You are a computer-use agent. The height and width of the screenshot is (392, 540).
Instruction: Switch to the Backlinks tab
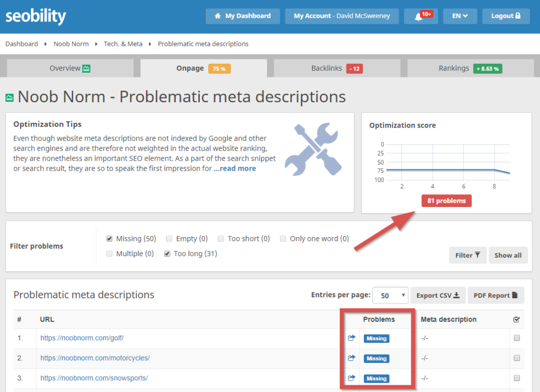[337, 68]
